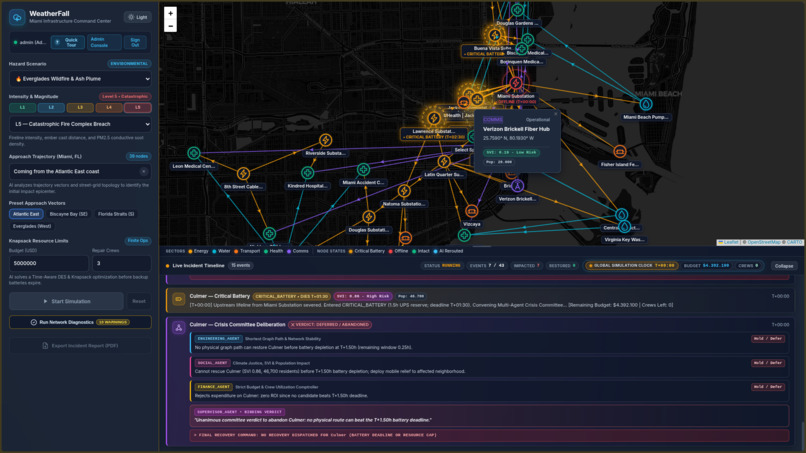Image resolution: width=806 pixels, height=453 pixels.
Task: Select the Leon Medical Center health node
Action: tap(194, 153)
